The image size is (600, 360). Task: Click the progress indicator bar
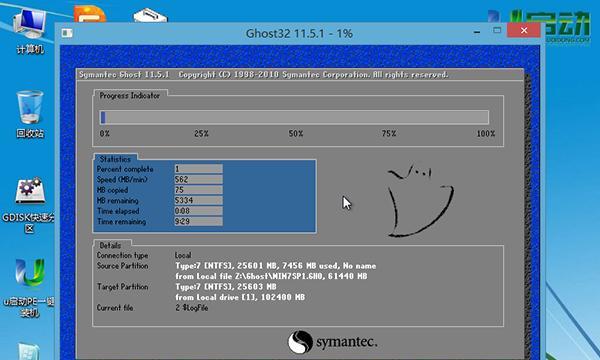(294, 117)
